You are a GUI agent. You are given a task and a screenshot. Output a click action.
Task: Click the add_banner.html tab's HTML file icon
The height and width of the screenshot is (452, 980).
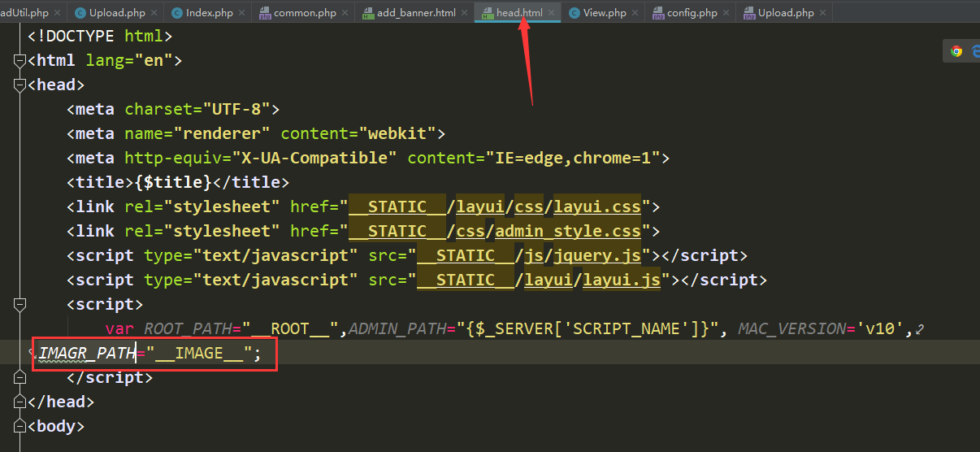[x=368, y=13]
